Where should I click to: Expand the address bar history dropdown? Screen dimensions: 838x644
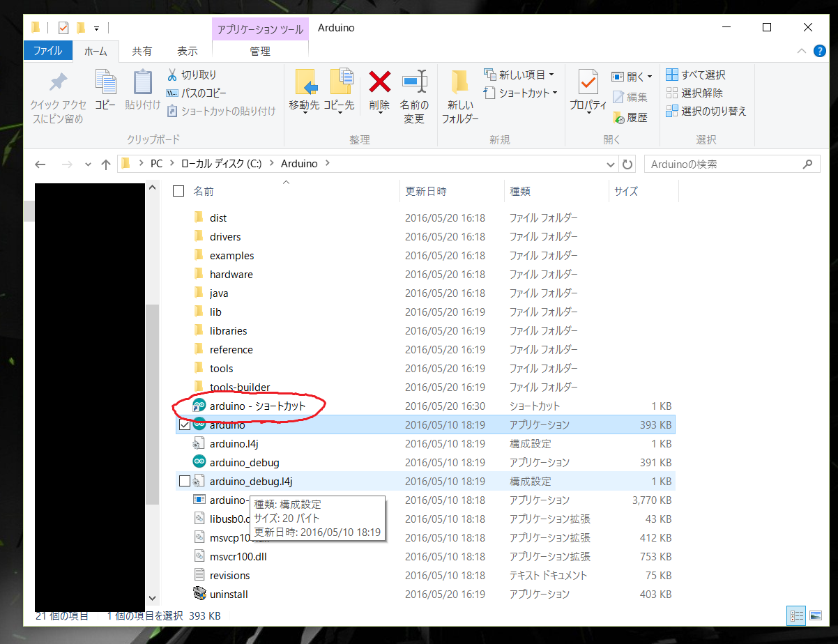tap(611, 164)
